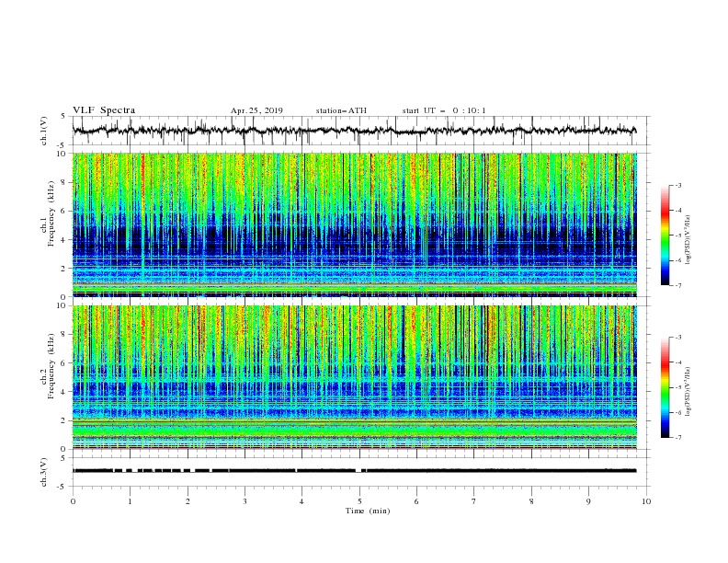Click the ch.1 waveform trace plot
Image resolution: width=728 pixels, height=563 pixels.
[354, 131]
